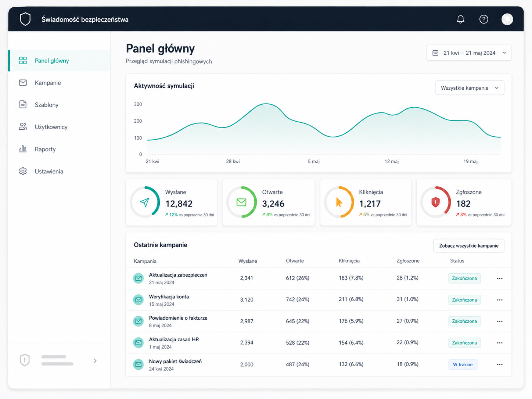Click the help question mark icon
The image size is (532, 399).
coord(484,19)
